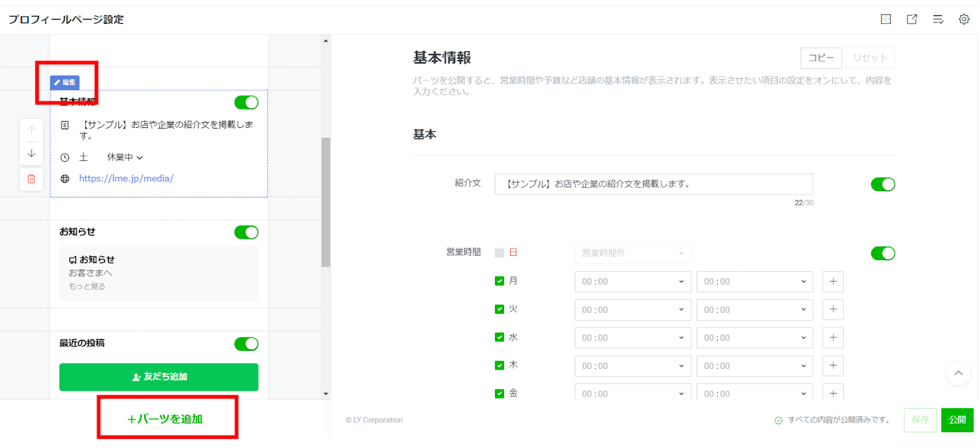Open Monday's end time dropdown
The width and height of the screenshot is (980, 448).
(x=755, y=282)
